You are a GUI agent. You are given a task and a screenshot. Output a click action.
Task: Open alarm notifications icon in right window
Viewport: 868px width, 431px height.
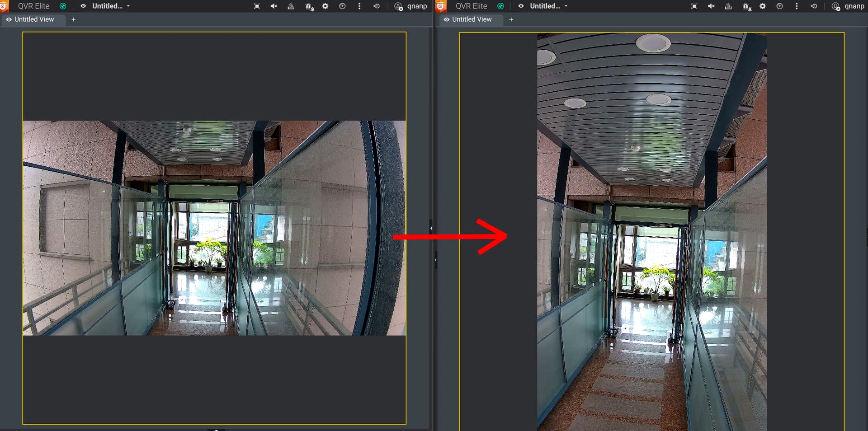point(747,7)
